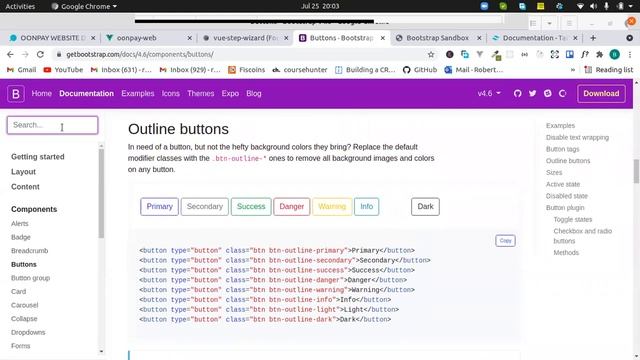This screenshot has width=640, height=360.
Task: Open Fiscoins bookmark
Action: coord(247,70)
